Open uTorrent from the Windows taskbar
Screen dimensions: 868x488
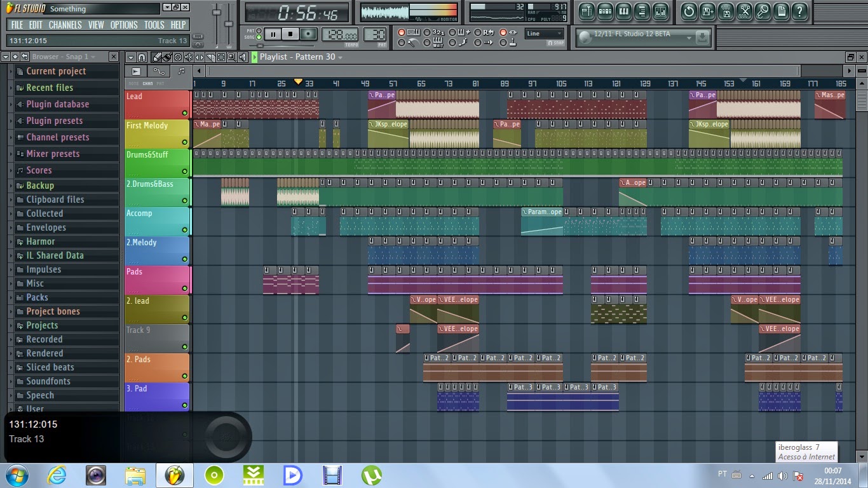[x=372, y=475]
